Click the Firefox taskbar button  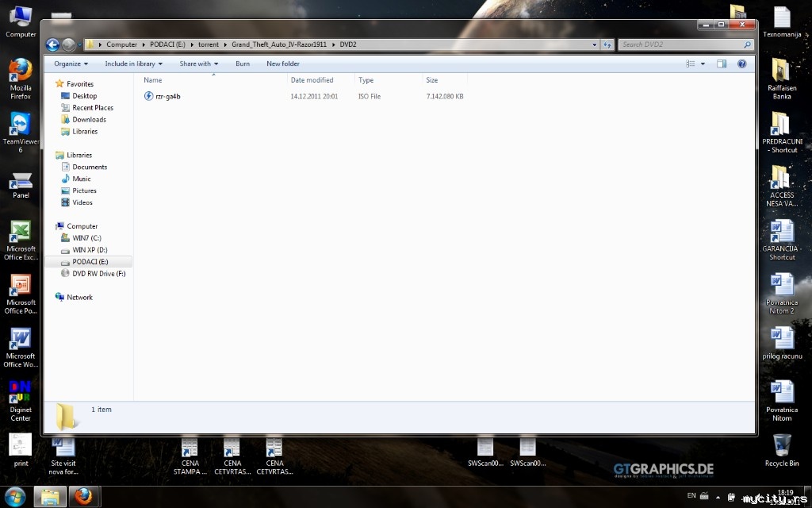point(82,497)
